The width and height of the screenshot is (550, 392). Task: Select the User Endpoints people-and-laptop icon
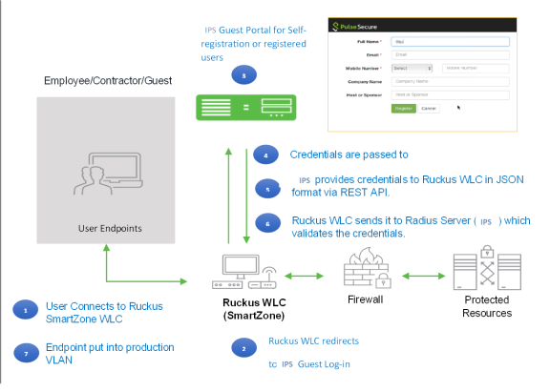click(x=108, y=174)
